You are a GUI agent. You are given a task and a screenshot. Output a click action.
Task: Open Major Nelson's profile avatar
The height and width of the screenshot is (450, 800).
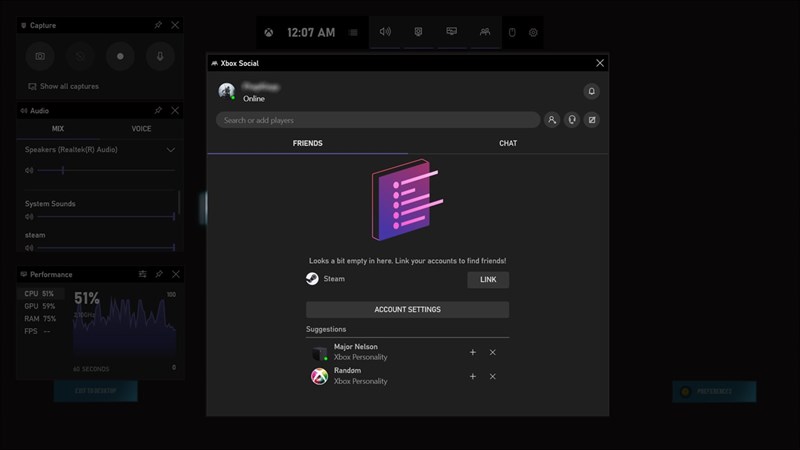pos(319,353)
